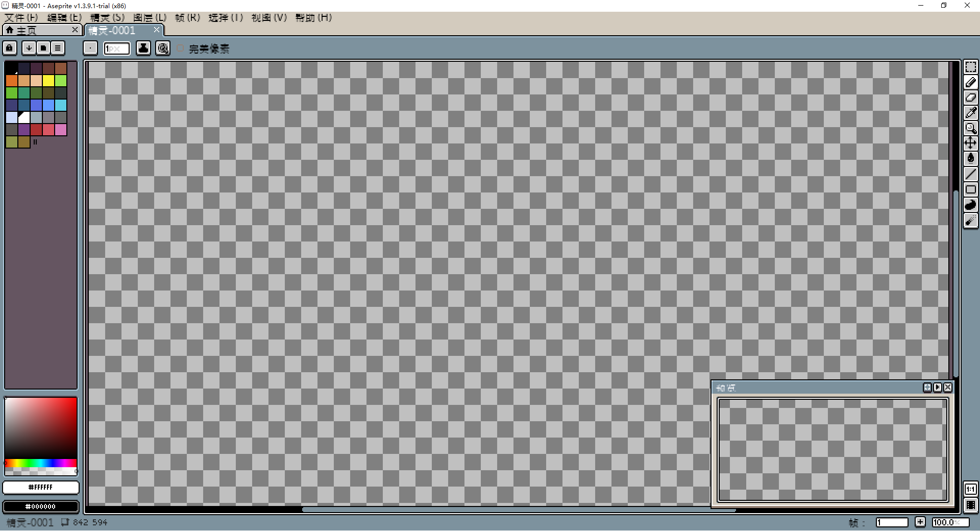Click the #FFFFFF foreground color button
Image resolution: width=980 pixels, height=531 pixels.
click(41, 488)
